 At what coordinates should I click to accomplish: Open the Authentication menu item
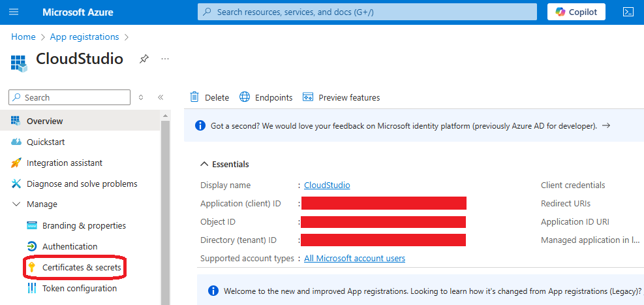coord(69,246)
